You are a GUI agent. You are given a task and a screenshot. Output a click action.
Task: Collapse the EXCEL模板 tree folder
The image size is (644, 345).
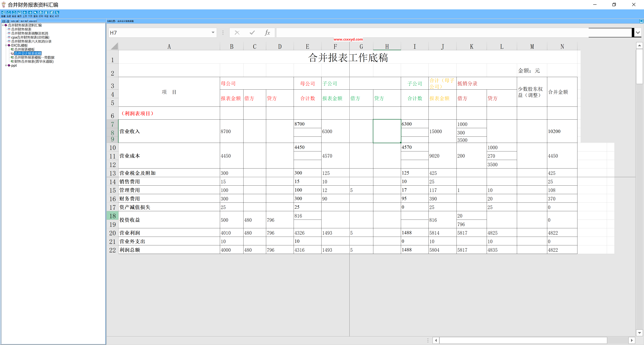click(6, 45)
